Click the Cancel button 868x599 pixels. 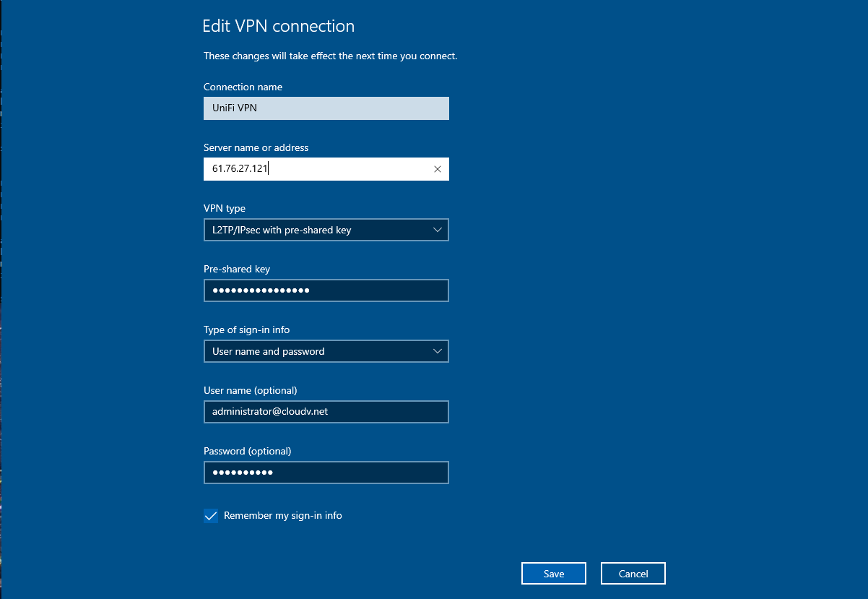(633, 574)
